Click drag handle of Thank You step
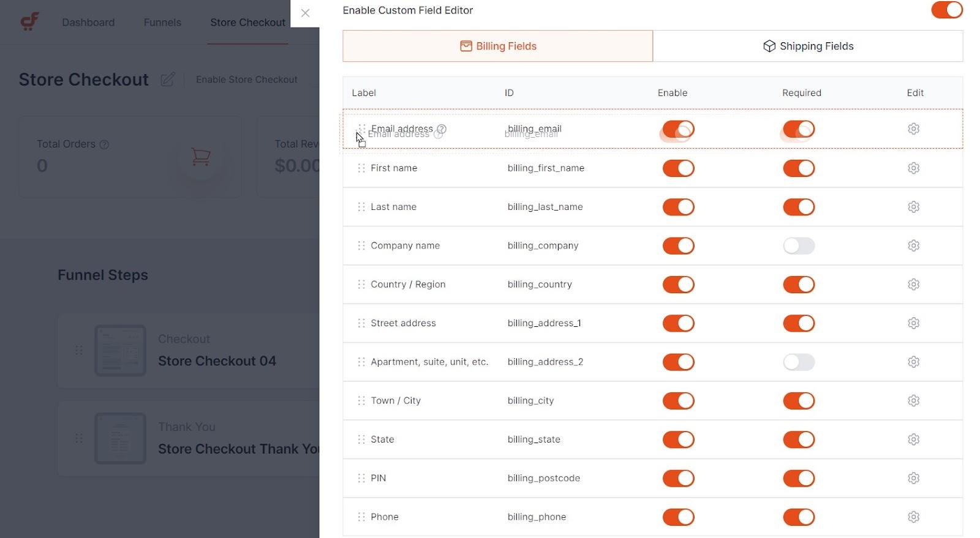980x538 pixels. [78, 438]
